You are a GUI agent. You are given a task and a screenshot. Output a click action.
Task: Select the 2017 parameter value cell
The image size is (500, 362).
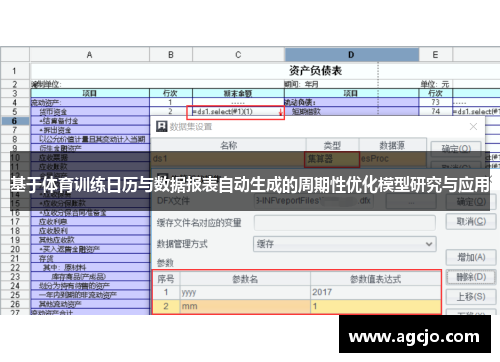(375, 292)
